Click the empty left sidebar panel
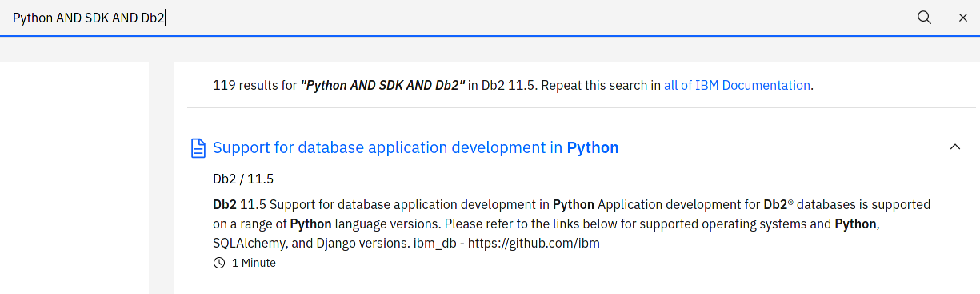 coord(74,178)
